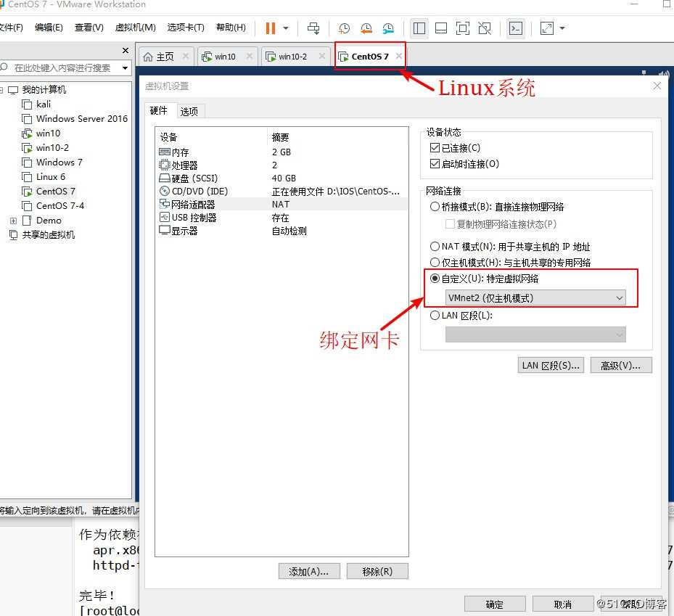The image size is (674, 616).
Task: Open the 文件(F) menu
Action: tap(11, 28)
